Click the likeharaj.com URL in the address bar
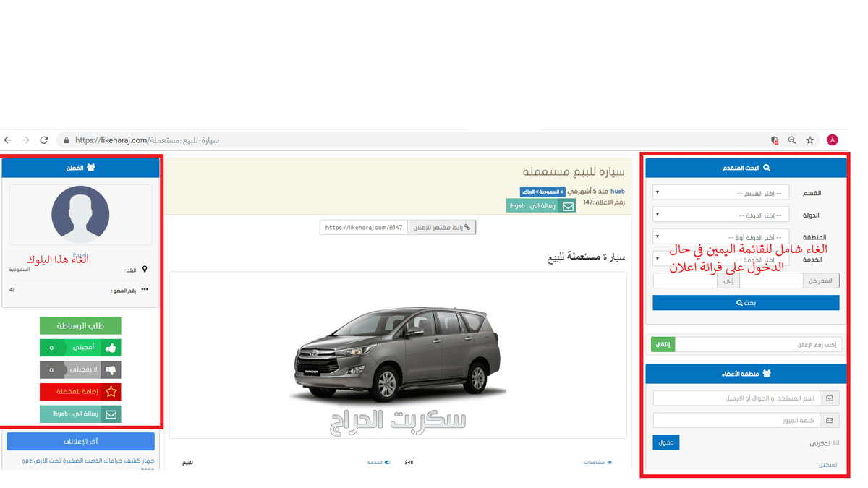Image resolution: width=868 pixels, height=488 pixels. pos(147,140)
